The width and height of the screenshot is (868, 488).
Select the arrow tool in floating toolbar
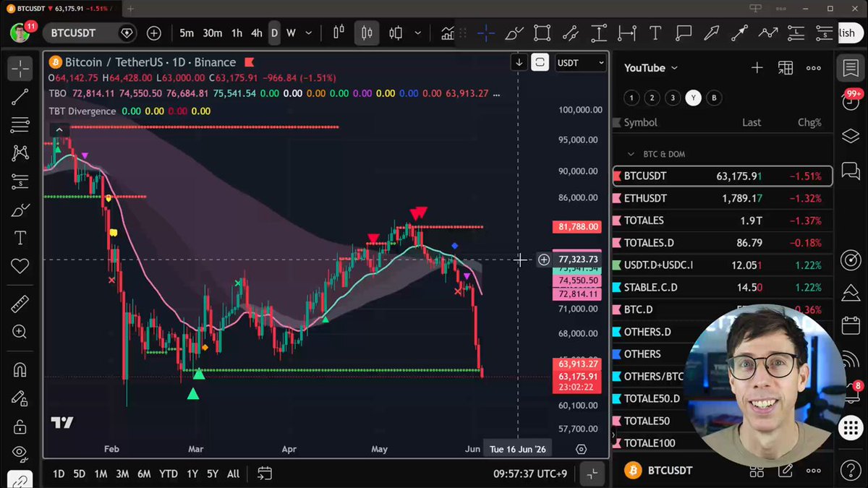pyautogui.click(x=712, y=33)
